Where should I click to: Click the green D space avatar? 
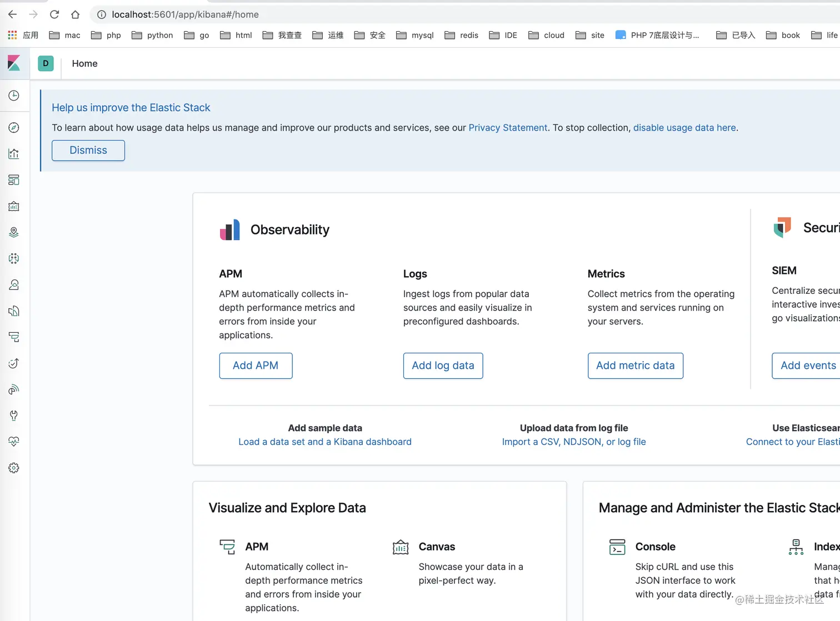[46, 63]
